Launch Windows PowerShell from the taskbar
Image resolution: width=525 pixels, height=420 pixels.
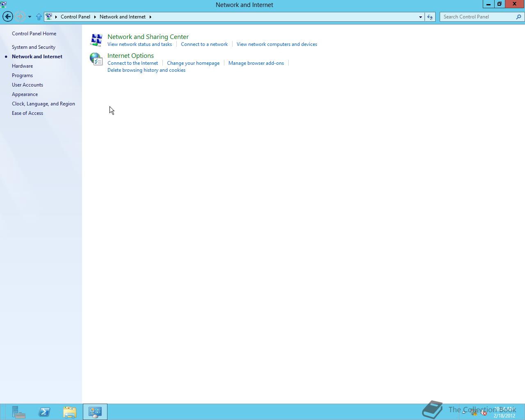click(x=44, y=412)
